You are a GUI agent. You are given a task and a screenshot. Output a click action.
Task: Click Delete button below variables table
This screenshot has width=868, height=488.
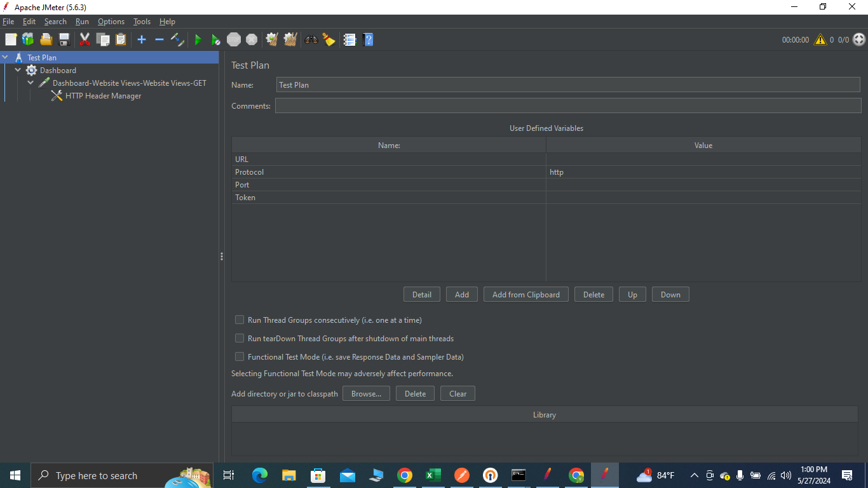click(593, 294)
